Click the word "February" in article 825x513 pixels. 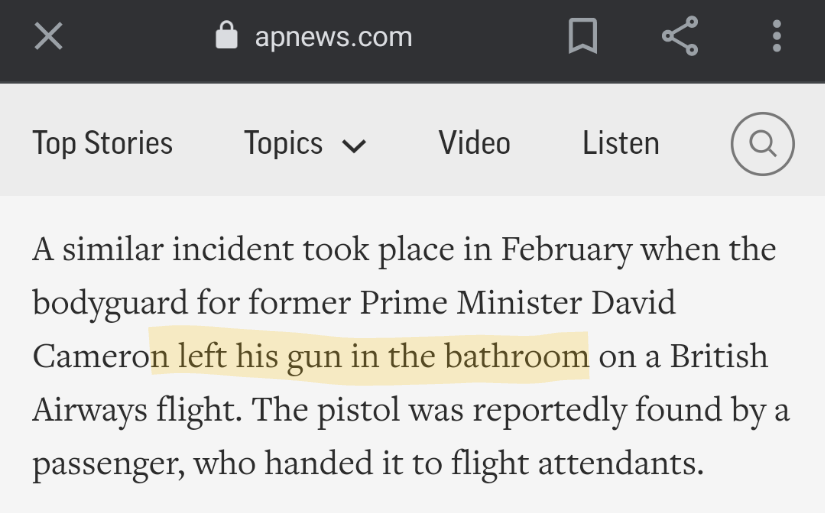pyautogui.click(x=566, y=249)
